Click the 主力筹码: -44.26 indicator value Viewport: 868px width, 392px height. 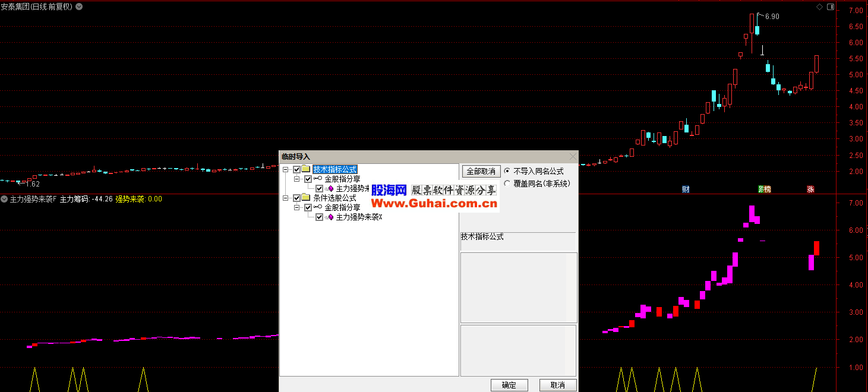pyautogui.click(x=86, y=199)
